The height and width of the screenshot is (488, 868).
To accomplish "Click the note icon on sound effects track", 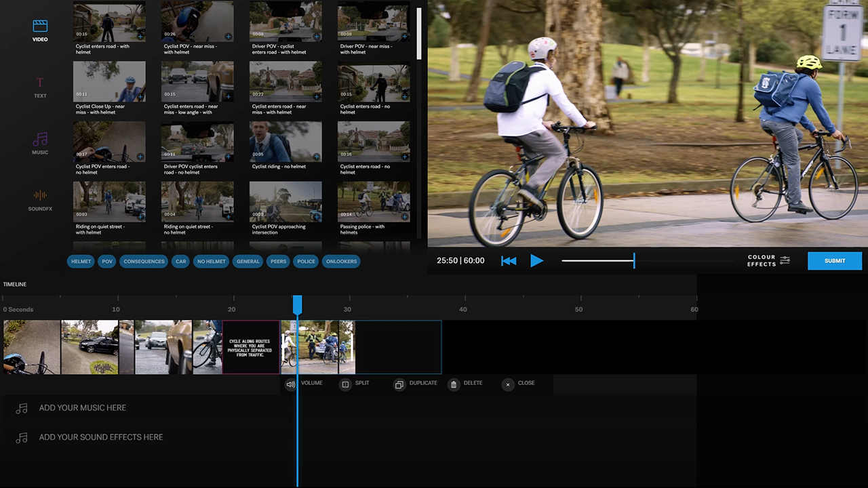I will 22,438.
